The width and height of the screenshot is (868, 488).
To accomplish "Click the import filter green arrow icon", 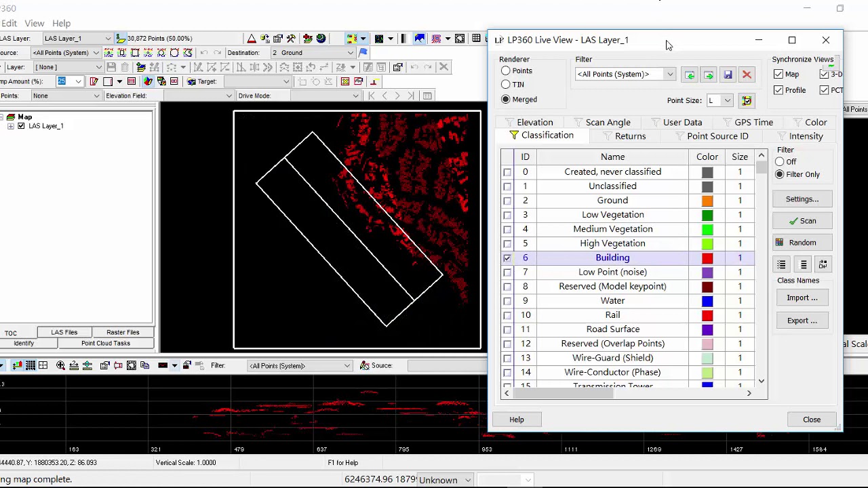I will (690, 75).
